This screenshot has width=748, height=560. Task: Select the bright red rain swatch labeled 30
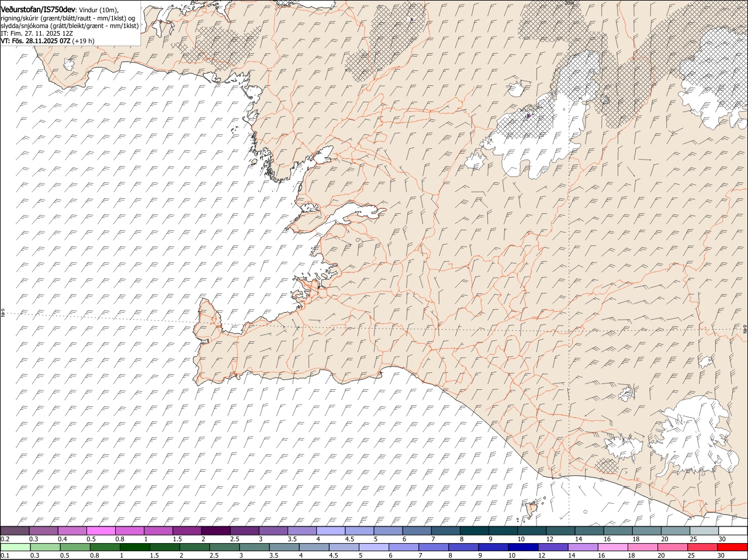[x=732, y=547]
